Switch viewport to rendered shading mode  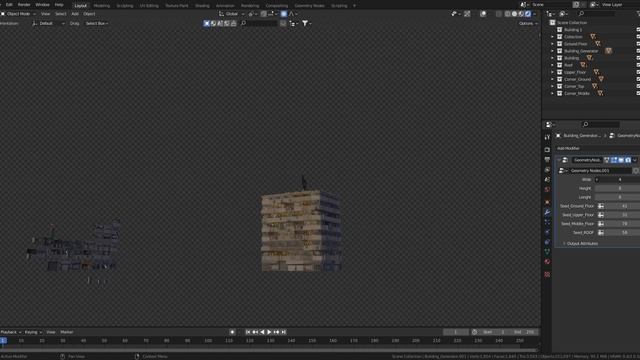528,14
